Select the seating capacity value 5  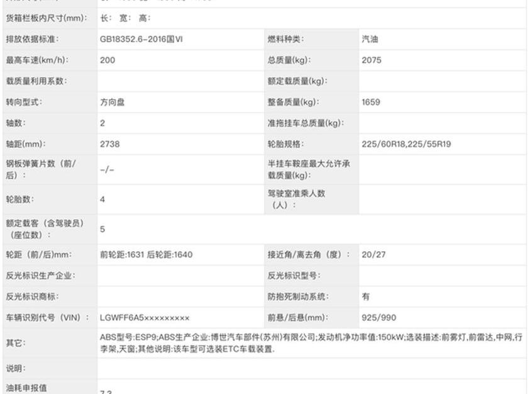pyautogui.click(x=103, y=229)
